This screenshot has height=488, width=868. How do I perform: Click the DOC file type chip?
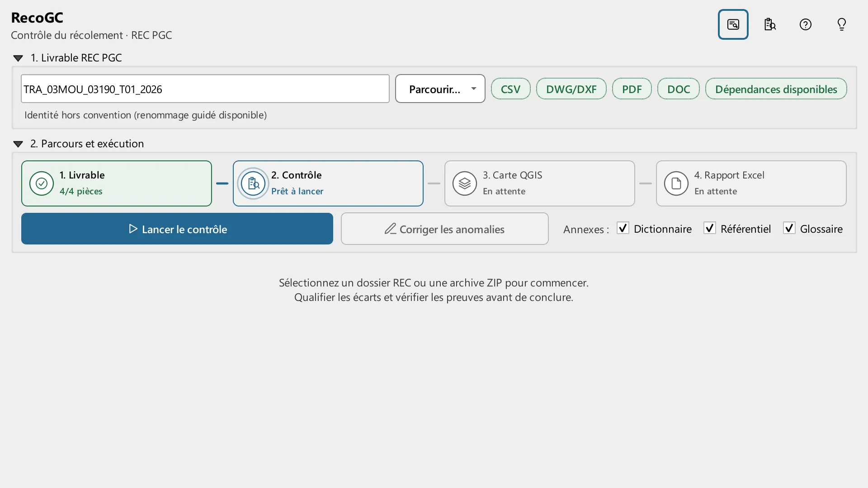point(678,89)
